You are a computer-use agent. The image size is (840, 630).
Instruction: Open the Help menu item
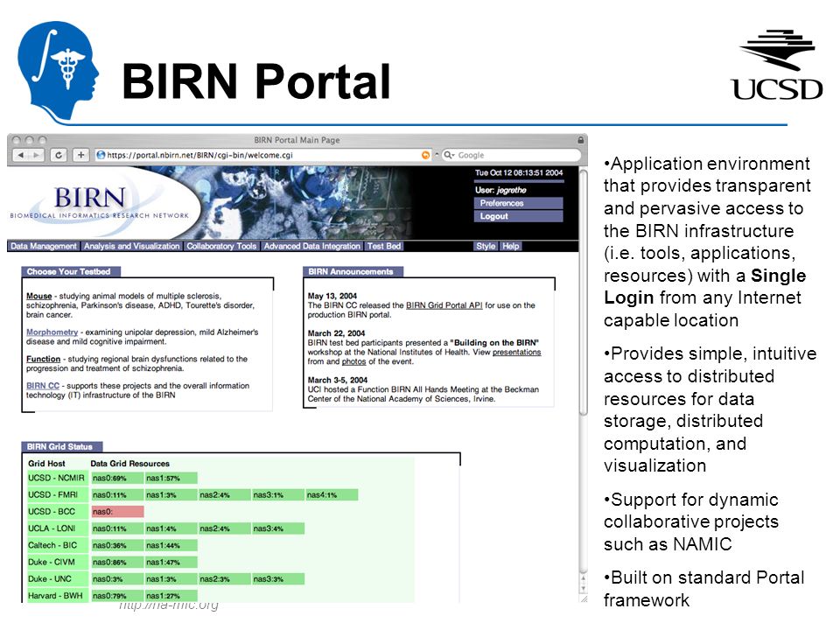tap(510, 247)
